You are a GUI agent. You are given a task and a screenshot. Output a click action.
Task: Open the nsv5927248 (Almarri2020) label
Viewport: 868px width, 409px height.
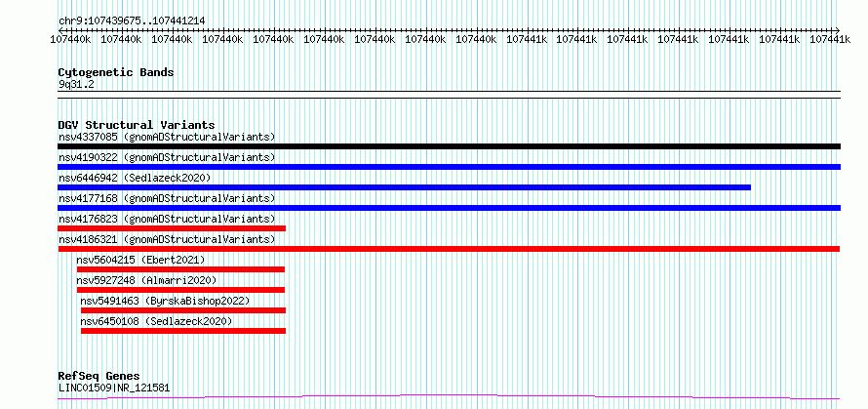[146, 280]
